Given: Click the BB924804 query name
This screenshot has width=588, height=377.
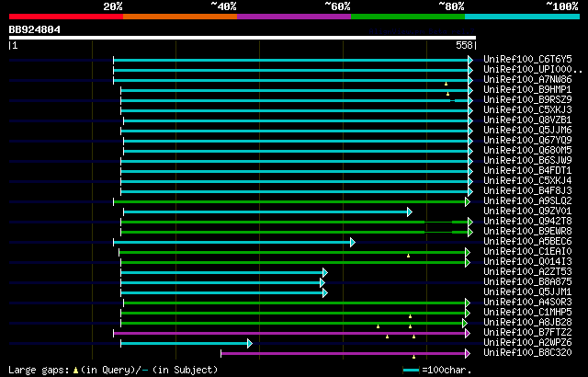Looking at the screenshot, I should 35,29.
